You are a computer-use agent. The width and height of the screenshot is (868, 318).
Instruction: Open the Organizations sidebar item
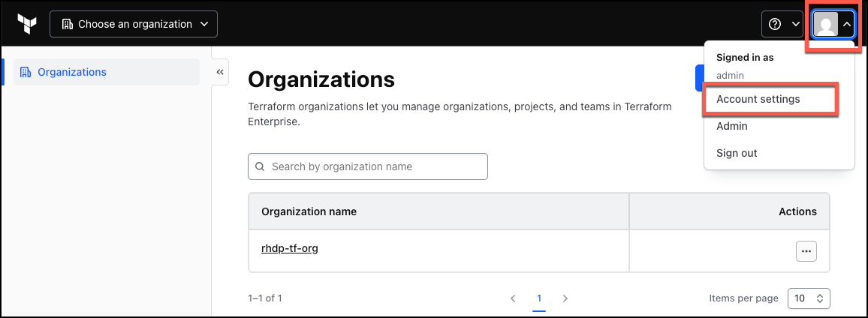coord(107,72)
